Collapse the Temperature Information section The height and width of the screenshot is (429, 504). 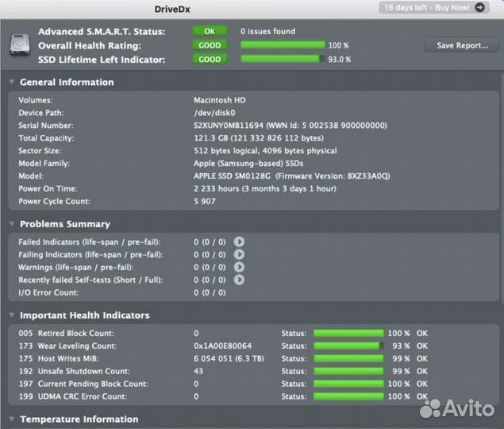click(12, 419)
